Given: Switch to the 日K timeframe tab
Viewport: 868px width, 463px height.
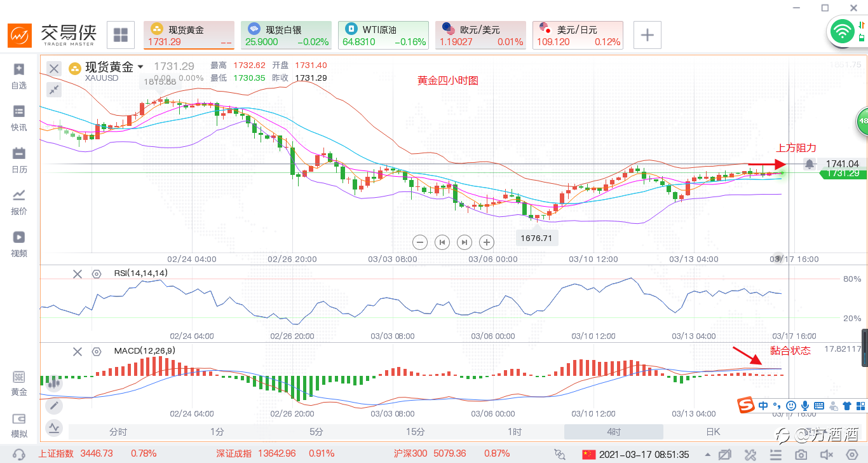Looking at the screenshot, I should coord(713,432).
